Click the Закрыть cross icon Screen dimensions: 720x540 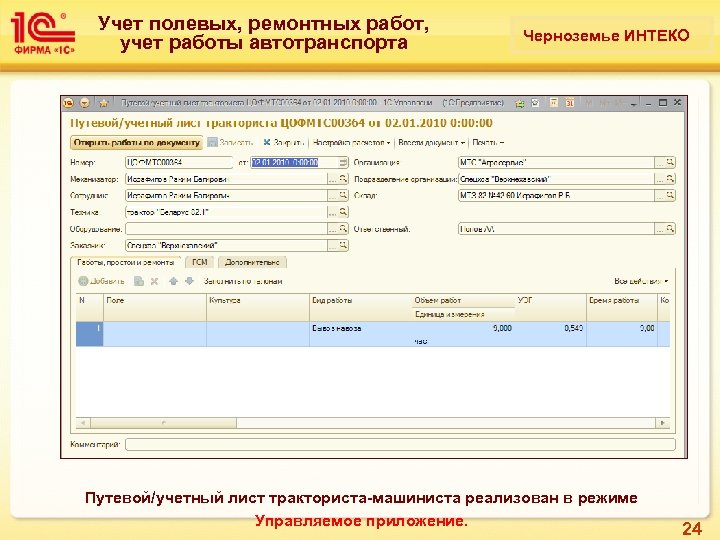coord(267,143)
